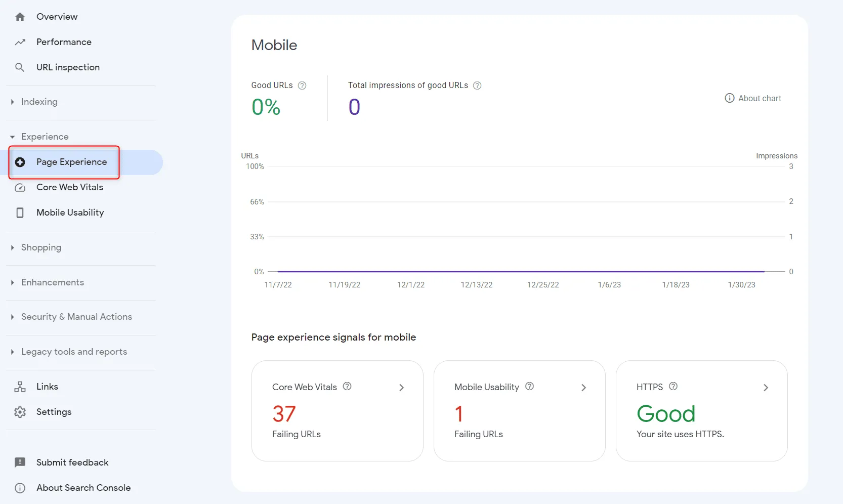This screenshot has height=504, width=843.
Task: Click the URL inspection magnifier icon
Action: (20, 67)
